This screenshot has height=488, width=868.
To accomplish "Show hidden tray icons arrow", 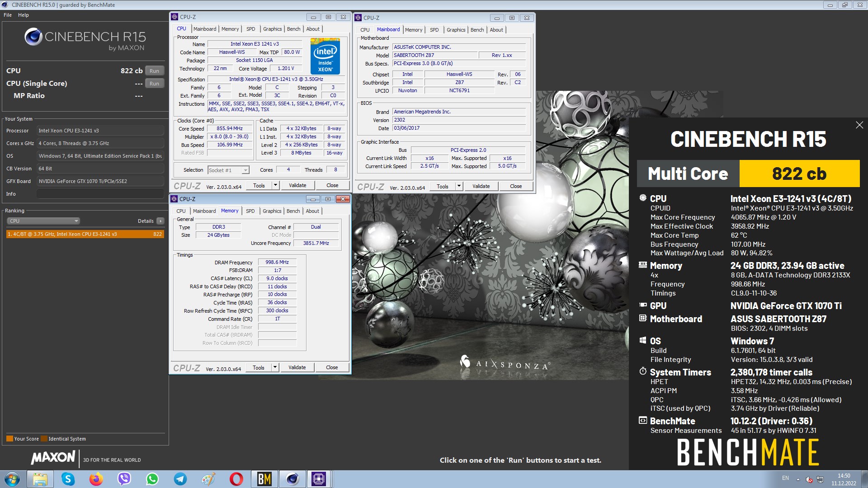I will click(798, 479).
